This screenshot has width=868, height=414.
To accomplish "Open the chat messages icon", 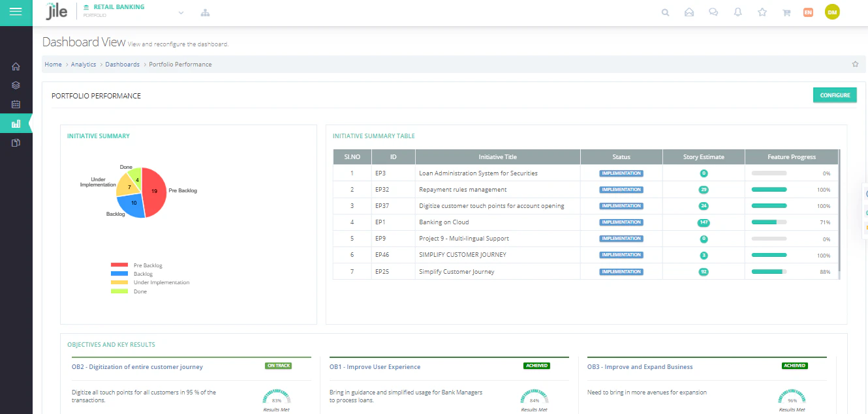I will point(713,12).
